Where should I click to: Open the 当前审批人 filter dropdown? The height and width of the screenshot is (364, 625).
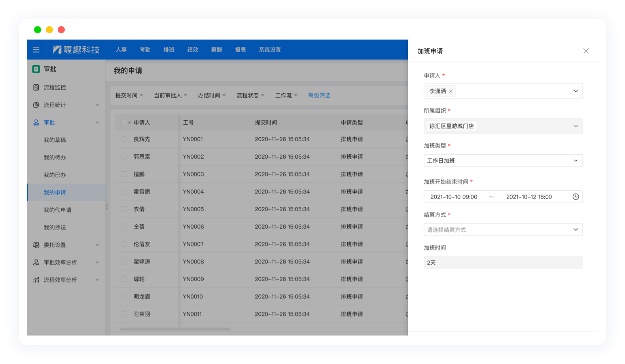(170, 95)
